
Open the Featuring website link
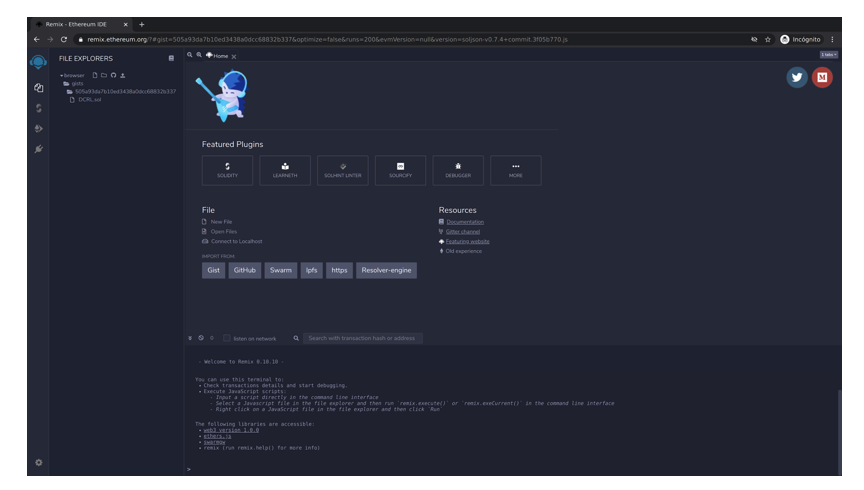click(x=467, y=241)
